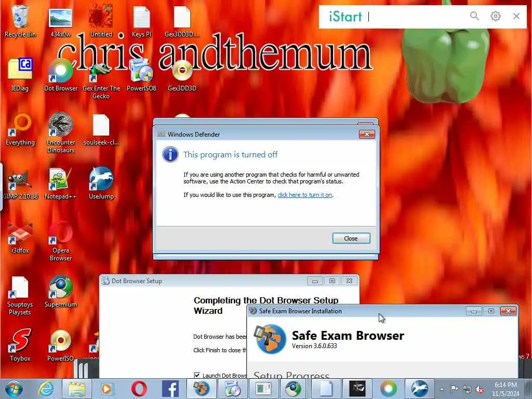Open the Keys PI text file
532x399 pixels.
click(141, 21)
